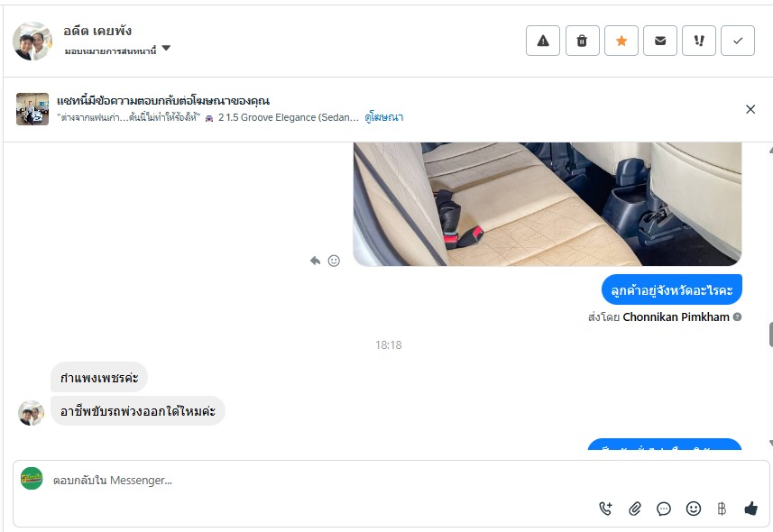Mark conversation done with checkmark button
Image resolution: width=773 pixels, height=532 pixels.
point(738,41)
